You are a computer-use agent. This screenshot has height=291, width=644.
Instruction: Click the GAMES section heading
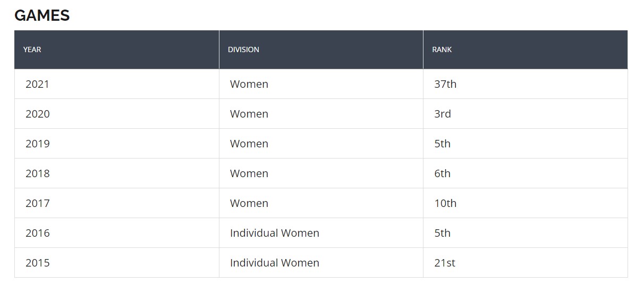pyautogui.click(x=42, y=15)
